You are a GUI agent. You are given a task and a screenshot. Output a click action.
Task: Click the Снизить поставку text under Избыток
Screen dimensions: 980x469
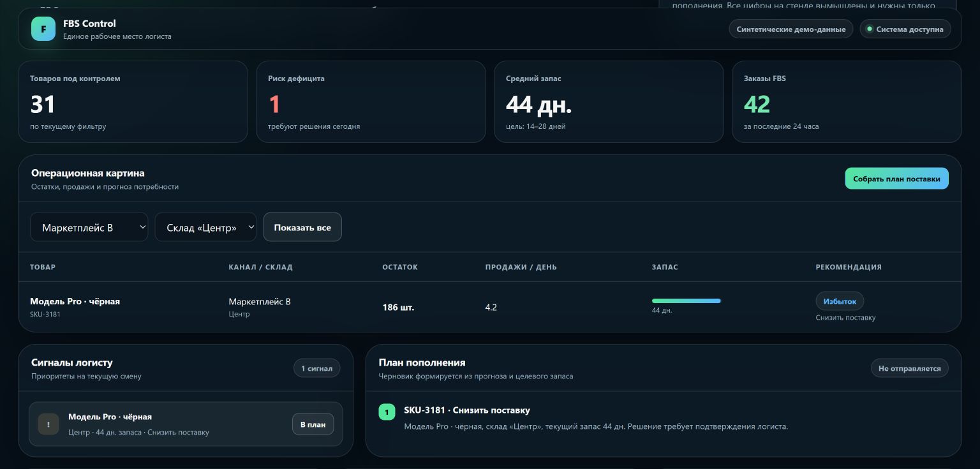pyautogui.click(x=845, y=318)
